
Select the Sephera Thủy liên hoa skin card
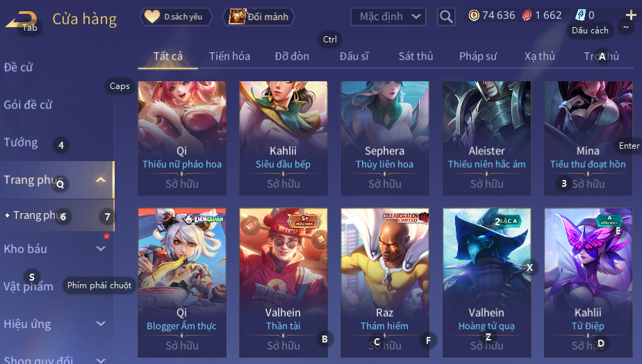coord(385,138)
